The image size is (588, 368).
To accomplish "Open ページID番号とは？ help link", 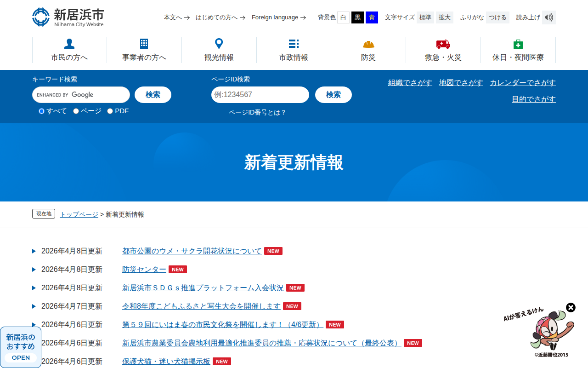I will tap(257, 112).
